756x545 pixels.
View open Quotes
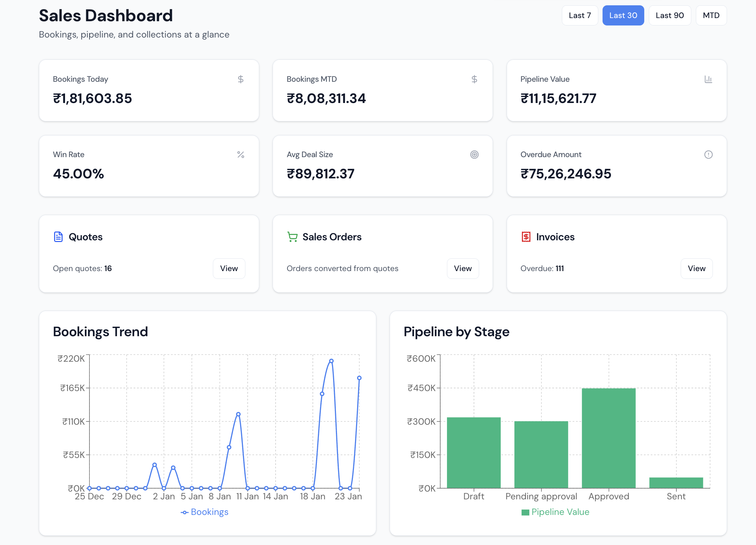[x=229, y=269]
